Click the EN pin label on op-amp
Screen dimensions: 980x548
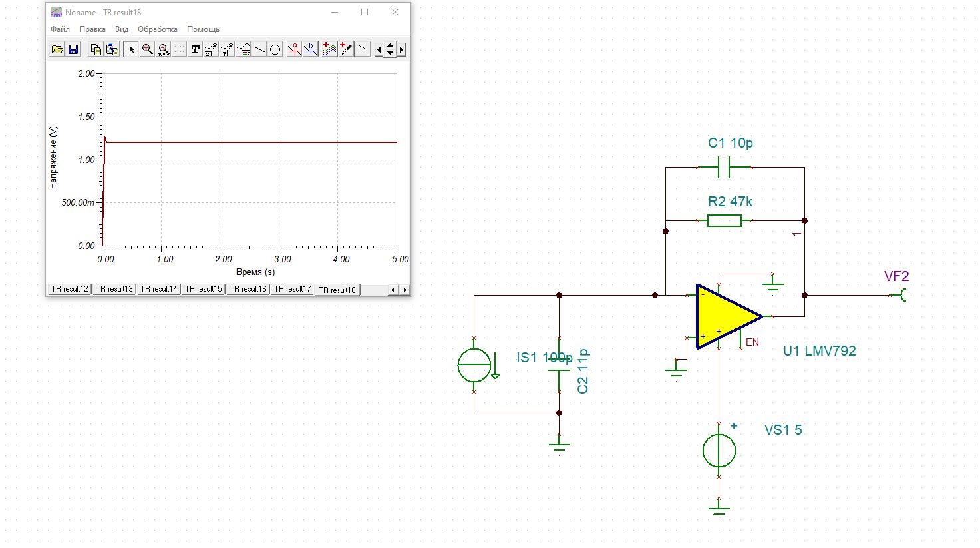tap(752, 342)
